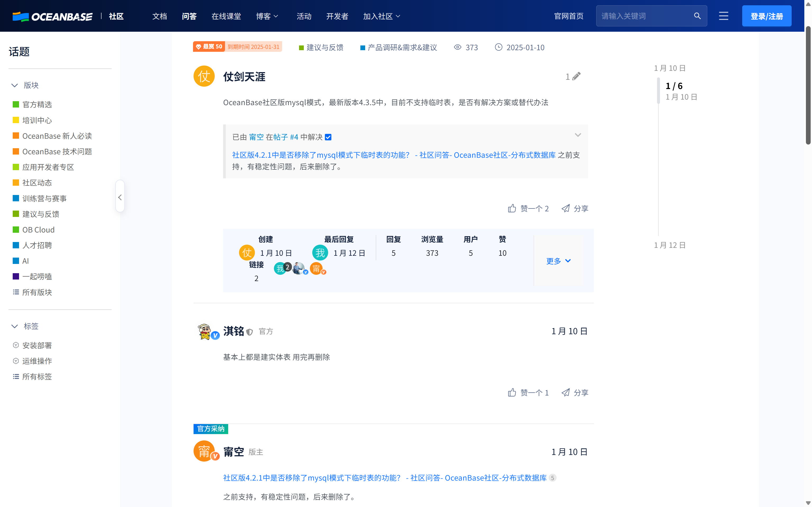Like the first post with thumbs-up 赞一个 2
Viewport: 812px width, 507px height.
tap(528, 208)
